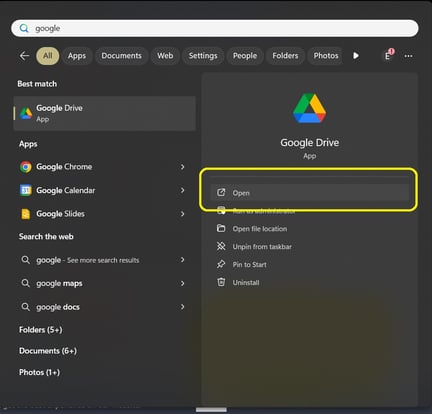Screen dimensions: 432x414
Task: Select the All filter tab
Action: point(48,56)
